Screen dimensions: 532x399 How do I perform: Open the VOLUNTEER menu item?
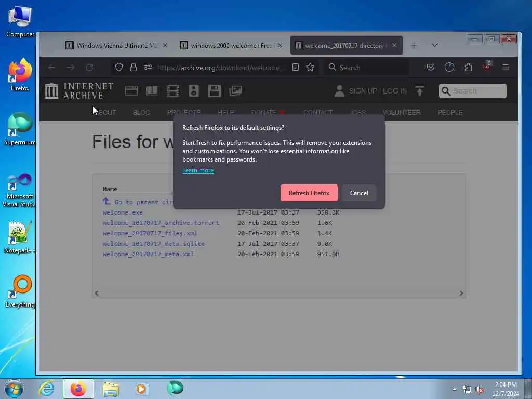click(402, 112)
